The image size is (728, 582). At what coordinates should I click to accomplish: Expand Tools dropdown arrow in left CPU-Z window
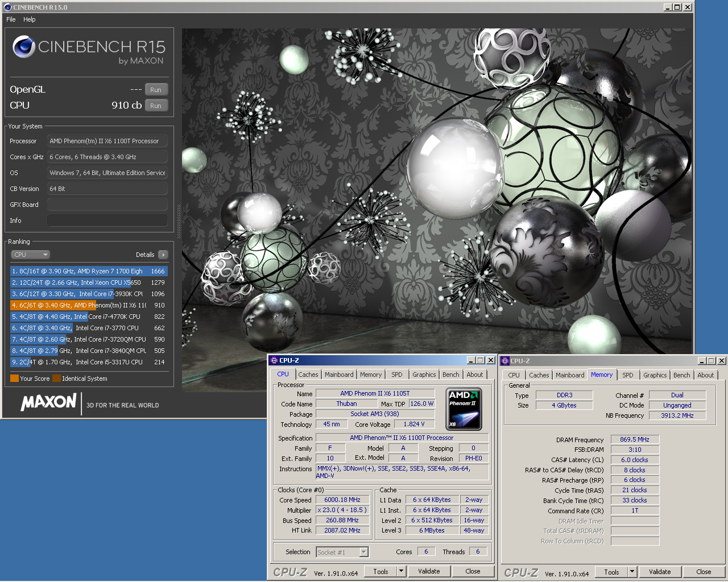401,571
